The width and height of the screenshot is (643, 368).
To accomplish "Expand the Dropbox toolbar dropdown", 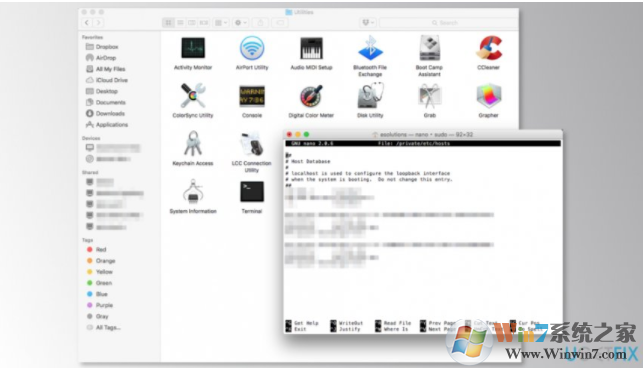I will (x=368, y=23).
